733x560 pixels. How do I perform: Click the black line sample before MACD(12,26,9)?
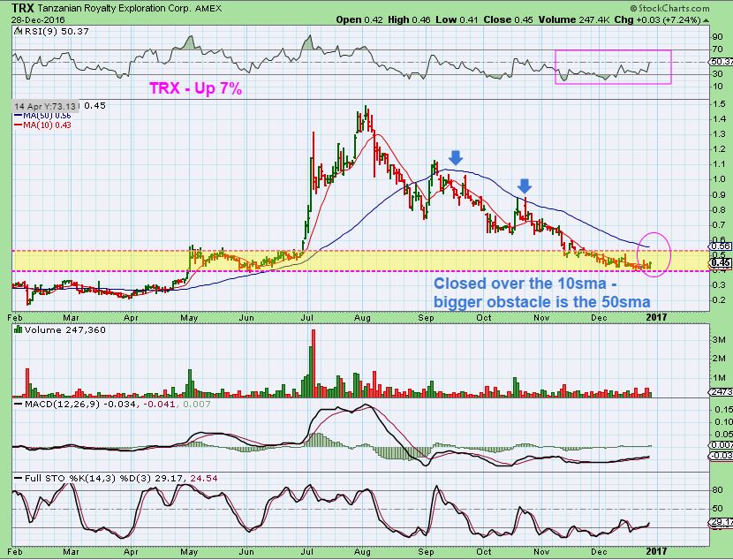pos(19,404)
